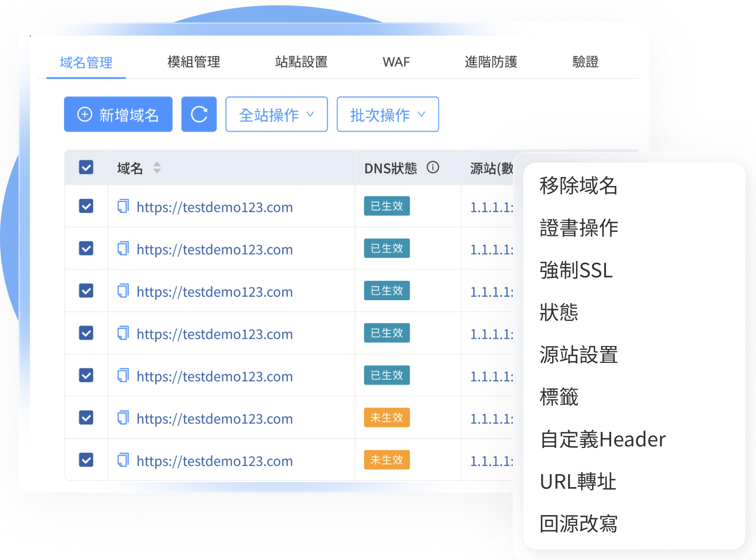Screen dimensions: 756x560
Task: Click plus icon in 新增域名 button
Action: (85, 115)
